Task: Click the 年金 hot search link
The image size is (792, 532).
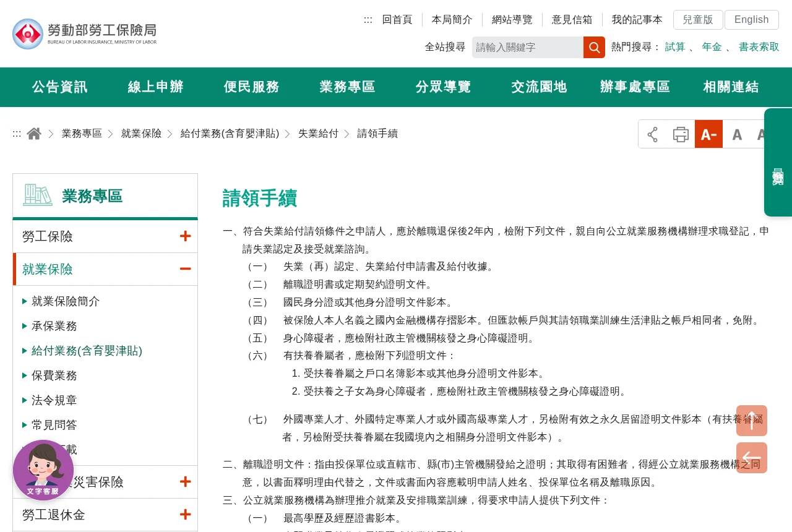Action: point(712,47)
